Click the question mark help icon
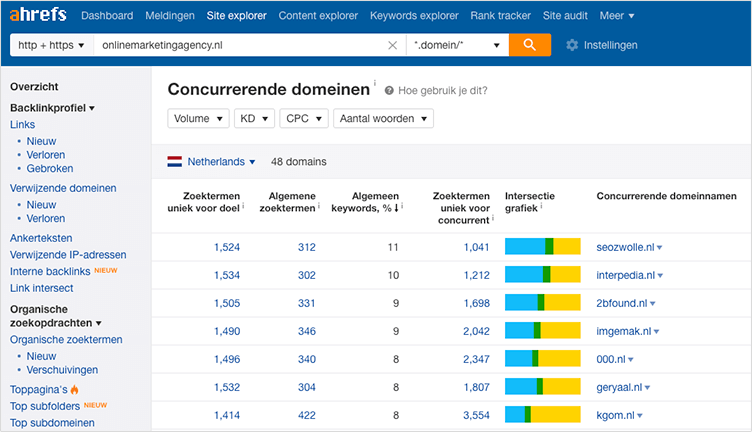 pos(389,91)
